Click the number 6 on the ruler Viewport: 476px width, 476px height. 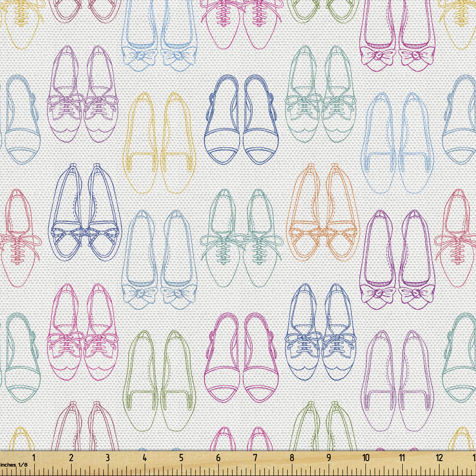coord(218,457)
